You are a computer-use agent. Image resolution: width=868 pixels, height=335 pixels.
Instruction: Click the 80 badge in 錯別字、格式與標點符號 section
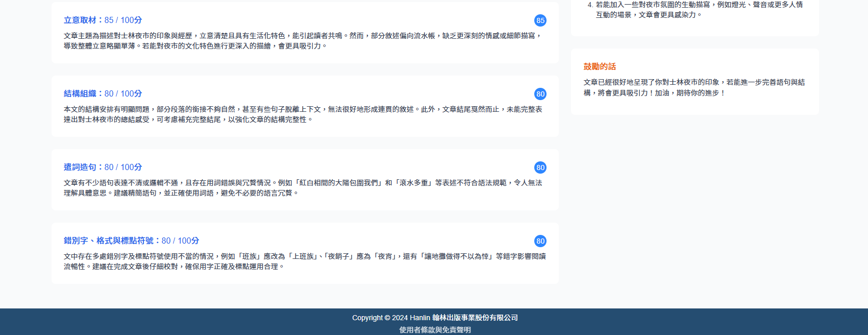pos(540,241)
